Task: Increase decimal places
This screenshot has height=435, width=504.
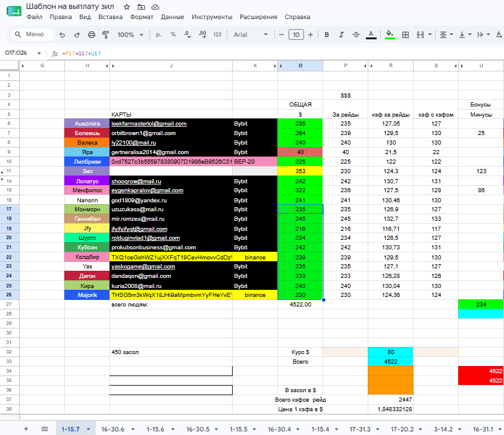Action: pos(202,35)
